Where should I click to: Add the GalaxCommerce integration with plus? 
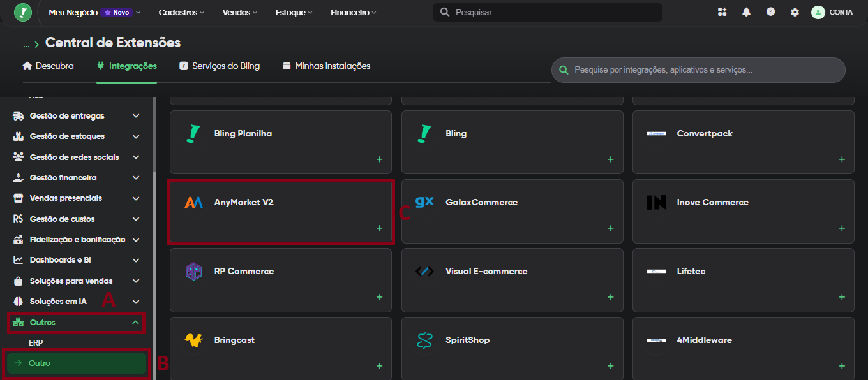pos(611,228)
